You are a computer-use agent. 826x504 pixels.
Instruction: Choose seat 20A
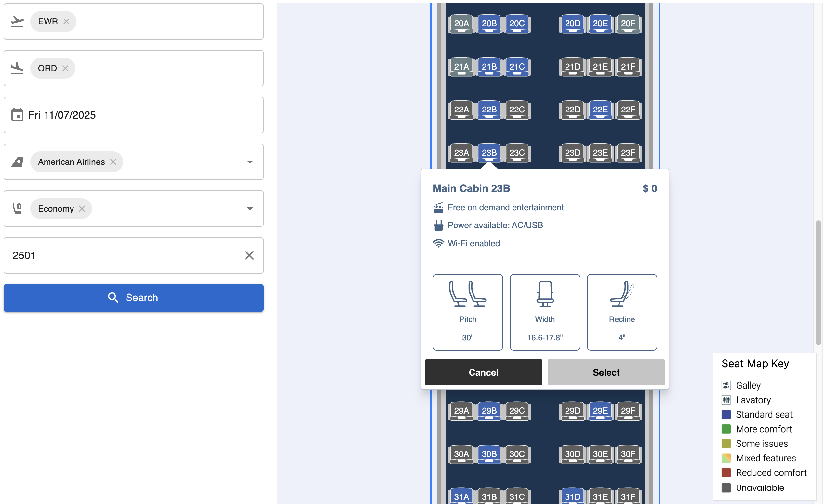[x=461, y=23]
